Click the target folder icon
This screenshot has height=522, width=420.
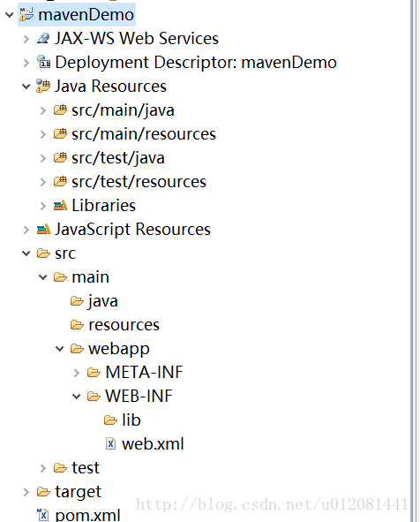pos(43,492)
